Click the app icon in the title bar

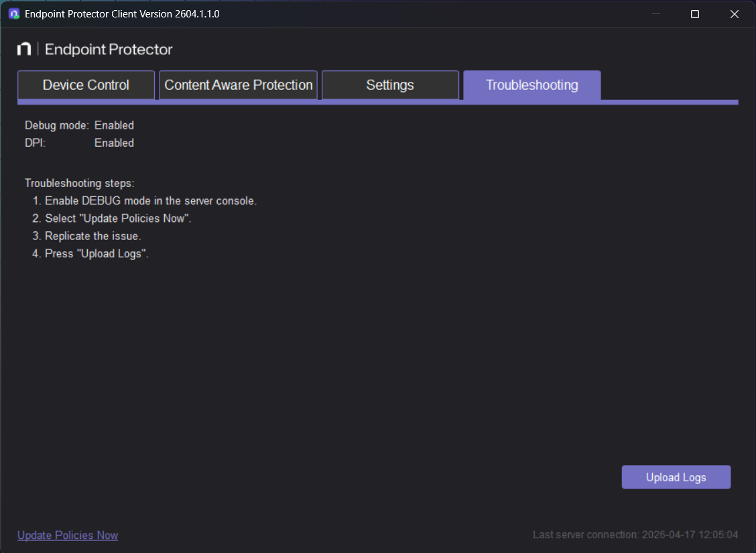[13, 13]
